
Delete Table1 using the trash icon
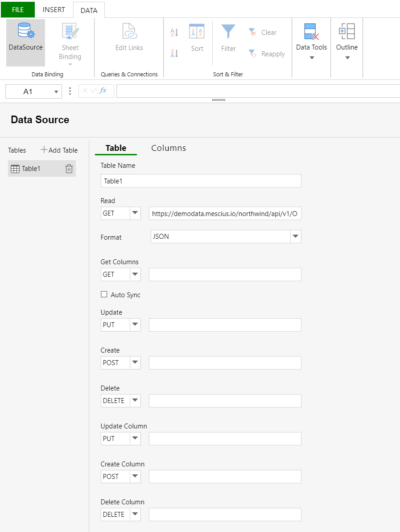[69, 169]
